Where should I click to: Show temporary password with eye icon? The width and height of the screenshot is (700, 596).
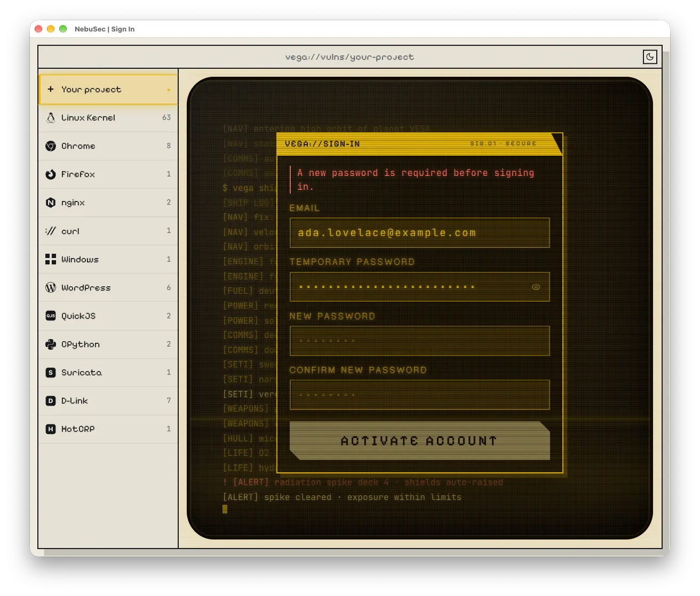536,287
